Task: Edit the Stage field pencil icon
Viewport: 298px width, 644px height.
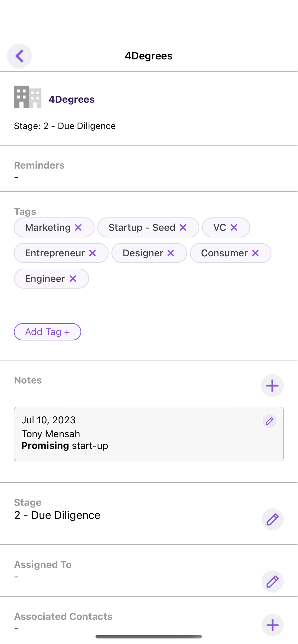Action: (273, 519)
